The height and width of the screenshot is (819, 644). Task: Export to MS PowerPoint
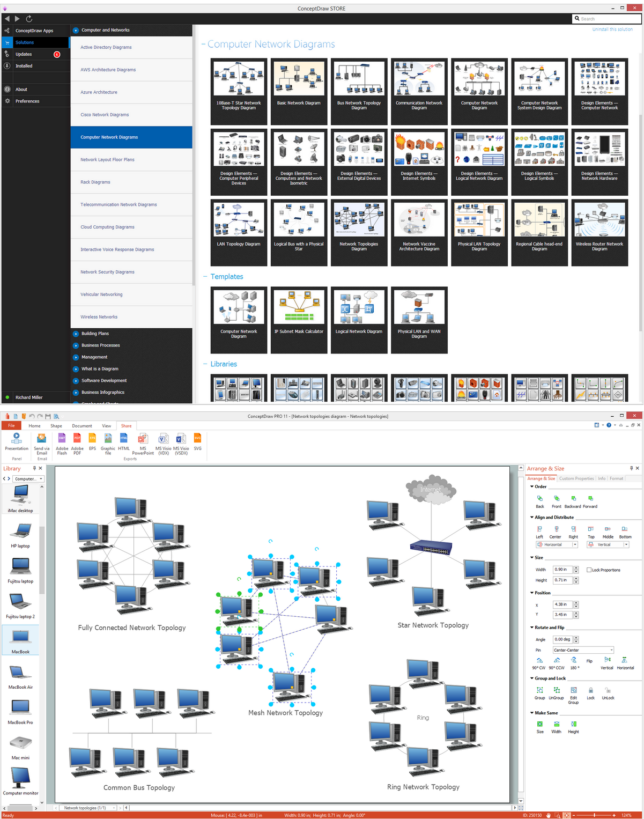pyautogui.click(x=143, y=444)
